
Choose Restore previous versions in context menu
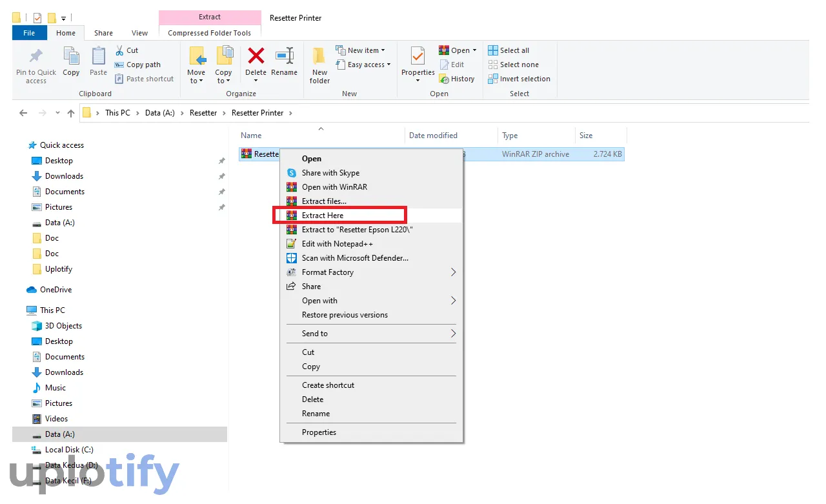(x=371, y=315)
